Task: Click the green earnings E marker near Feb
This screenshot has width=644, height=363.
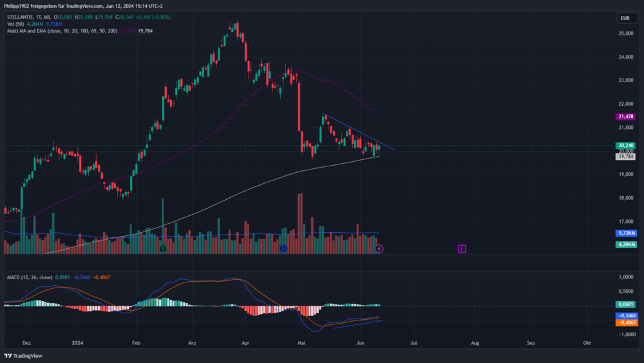Action: tap(163, 249)
